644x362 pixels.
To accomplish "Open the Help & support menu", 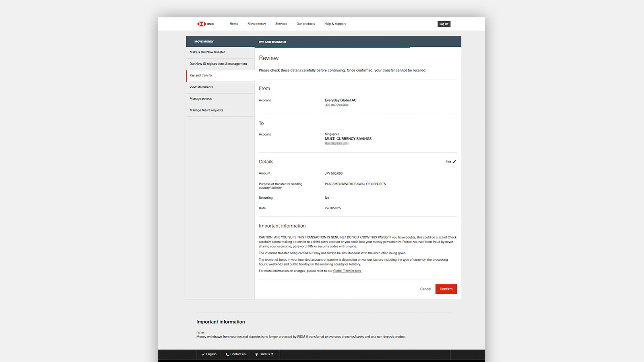I will (335, 24).
